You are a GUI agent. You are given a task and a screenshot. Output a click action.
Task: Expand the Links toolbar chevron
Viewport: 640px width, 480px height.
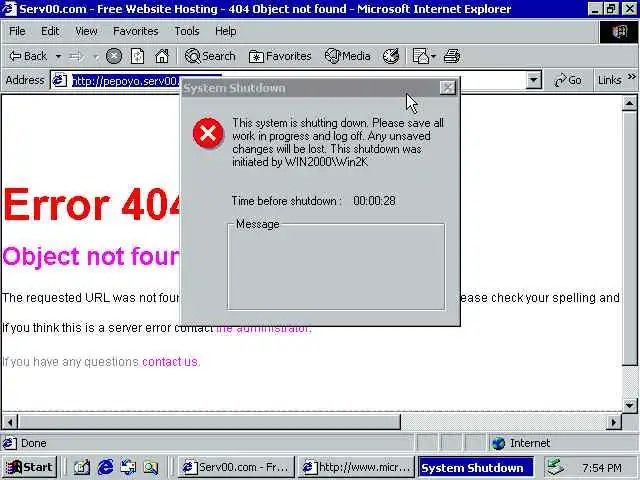(631, 76)
